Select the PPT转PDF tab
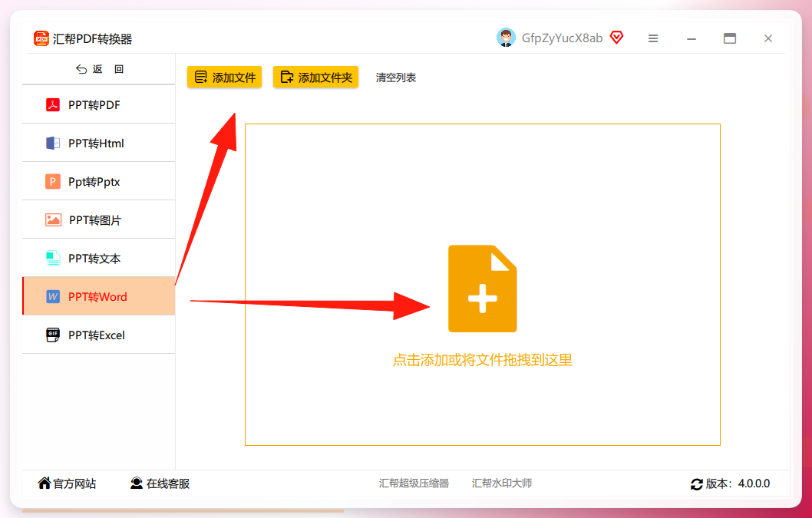The image size is (812, 518). 98,104
